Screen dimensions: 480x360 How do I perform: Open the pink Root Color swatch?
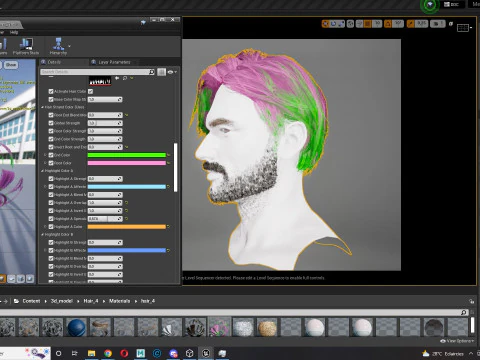coord(127,163)
